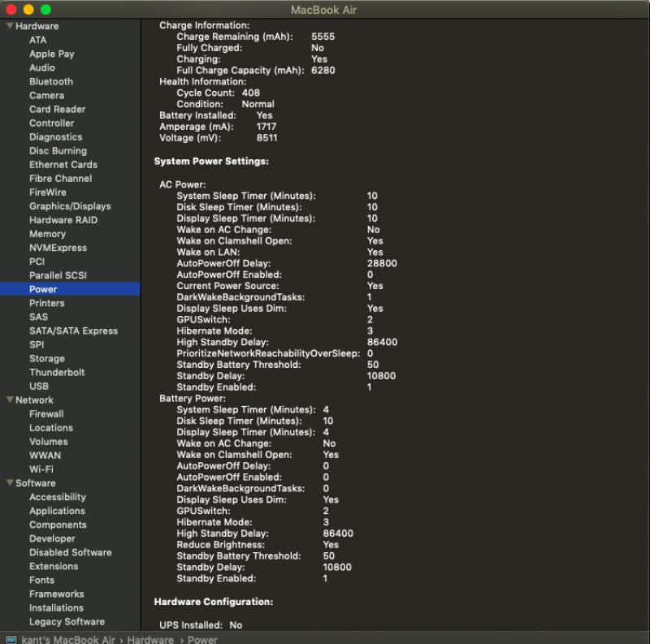The image size is (650, 644).
Task: Select Parallel SCSI entry
Action: click(x=58, y=275)
